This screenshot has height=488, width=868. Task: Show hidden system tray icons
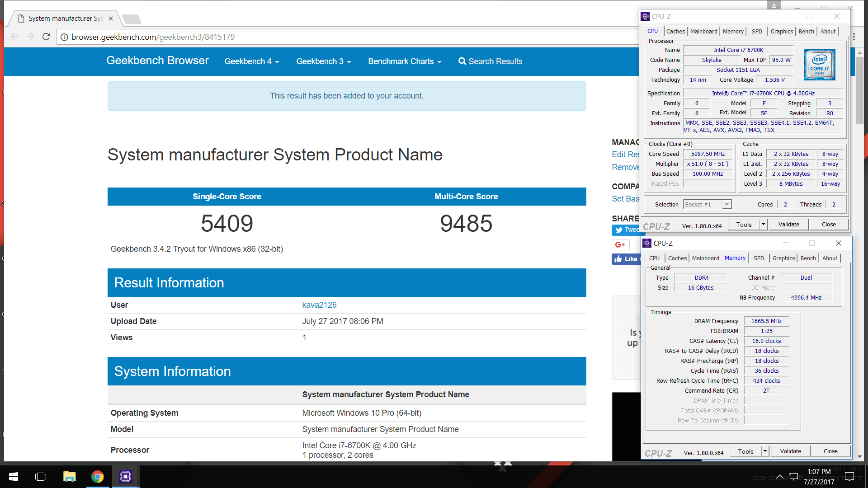pos(780,477)
